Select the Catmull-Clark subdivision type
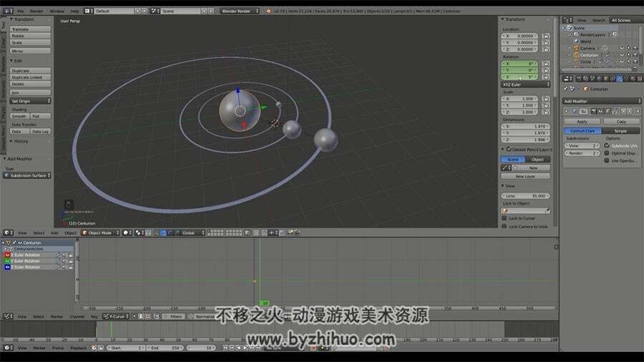This screenshot has width=644, height=362. tap(582, 130)
